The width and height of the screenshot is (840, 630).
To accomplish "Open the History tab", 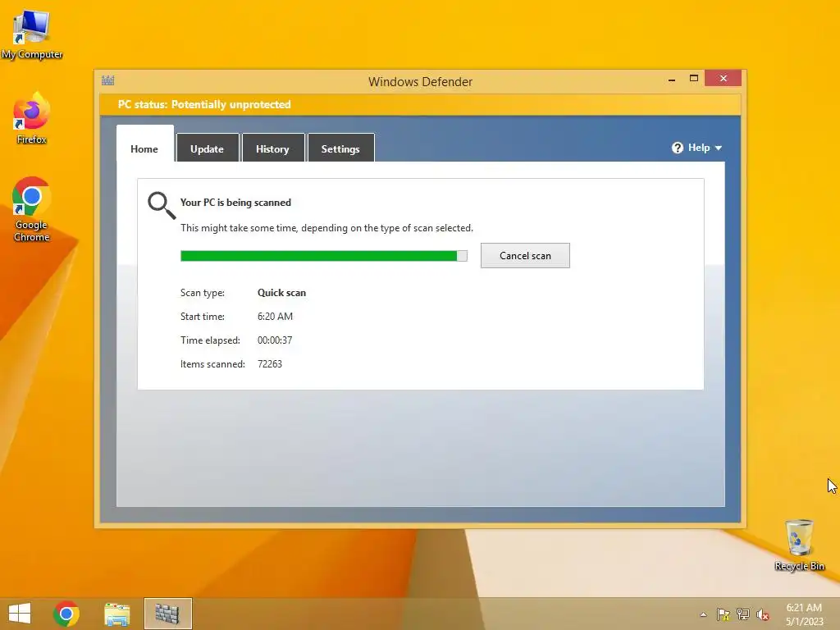I will (x=272, y=149).
